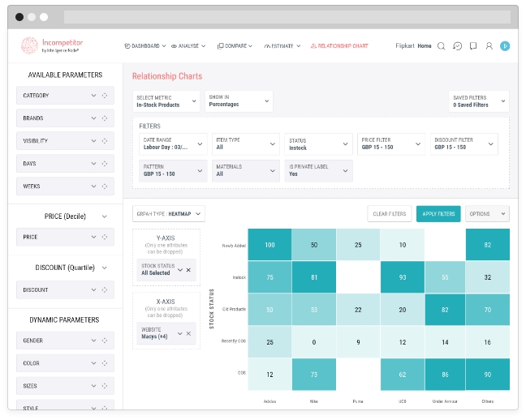Open the Estimate menu
The height and width of the screenshot is (420, 526).
282,46
